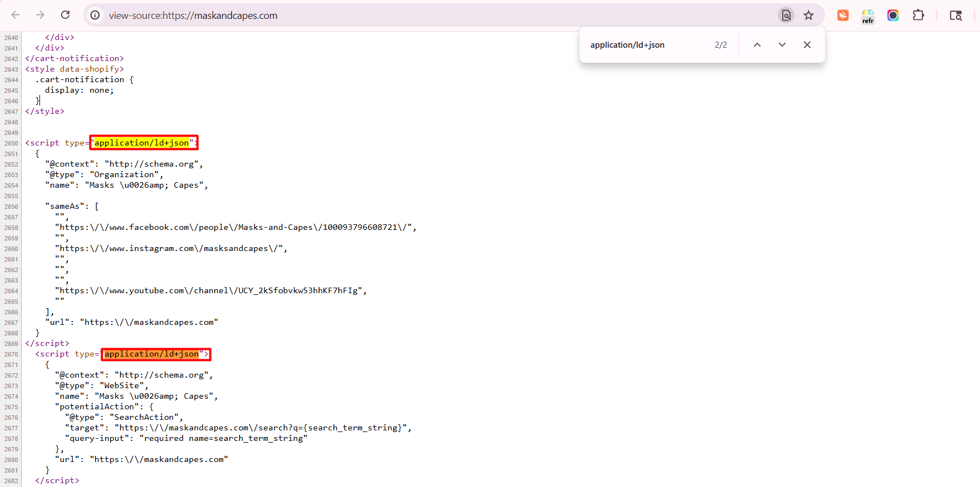Jump to next find result
Image resolution: width=980 pixels, height=487 pixels.
click(x=782, y=45)
